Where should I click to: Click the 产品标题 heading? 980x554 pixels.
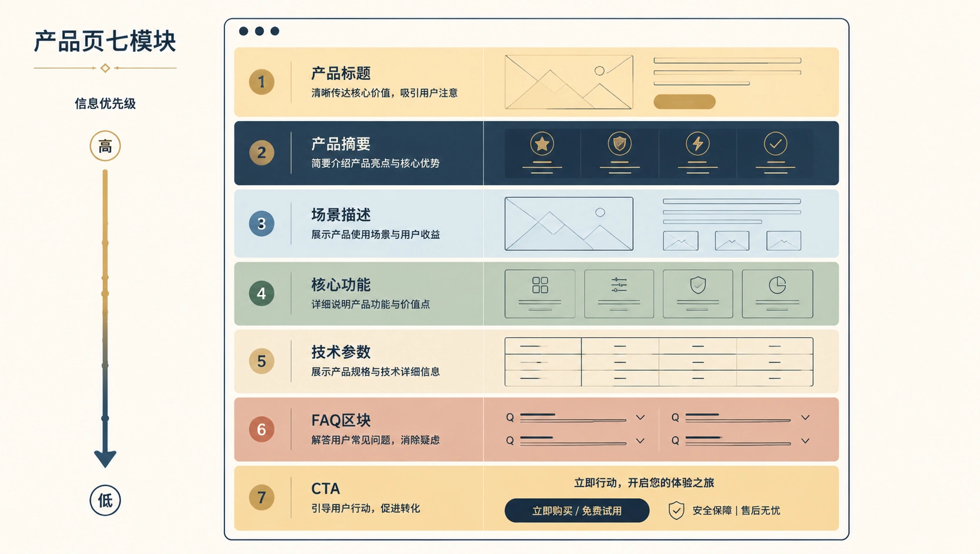click(x=341, y=73)
